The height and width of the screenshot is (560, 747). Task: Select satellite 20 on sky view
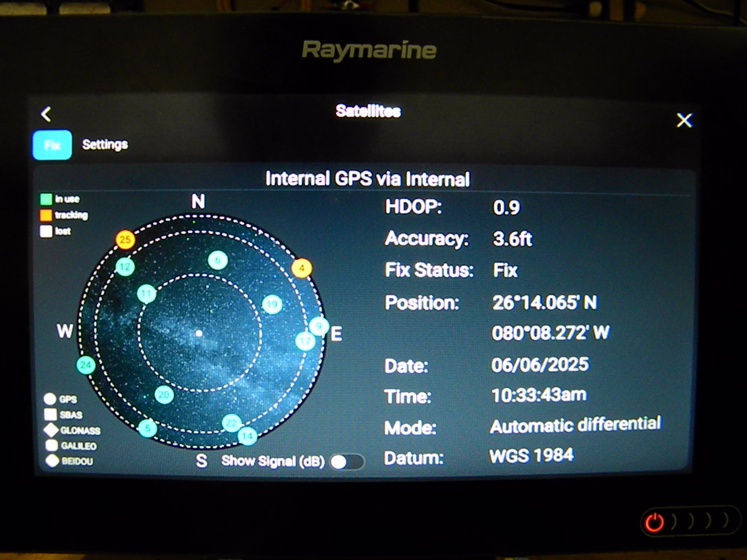(164, 395)
